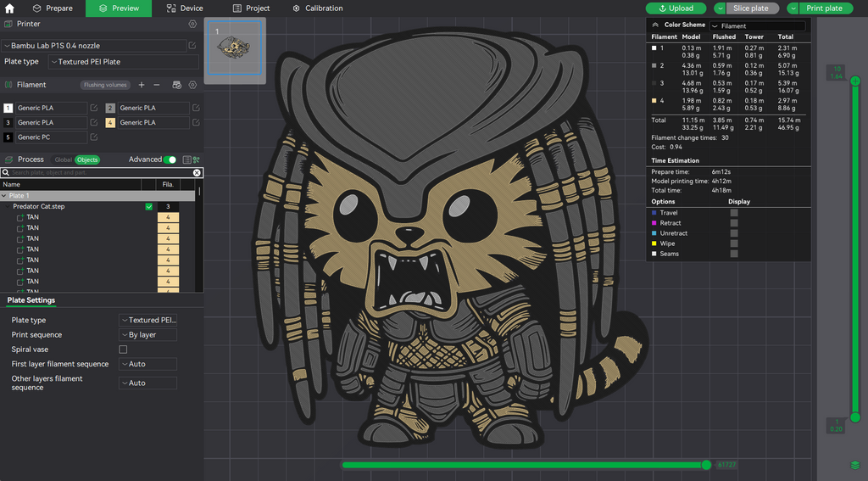Go to the Home screen icon
Image resolution: width=868 pixels, height=481 pixels.
point(9,8)
